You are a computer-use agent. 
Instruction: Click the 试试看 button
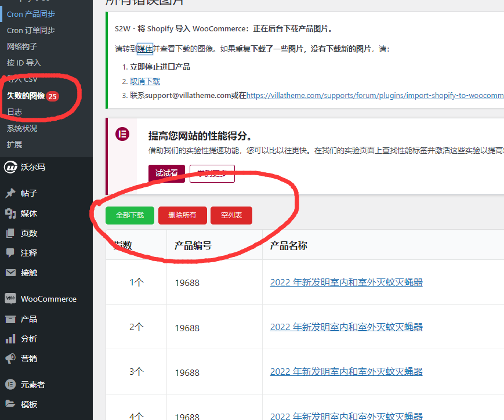pos(166,173)
